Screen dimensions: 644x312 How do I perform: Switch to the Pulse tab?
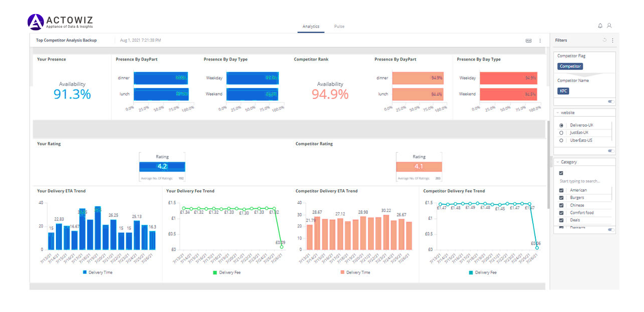[x=339, y=26]
